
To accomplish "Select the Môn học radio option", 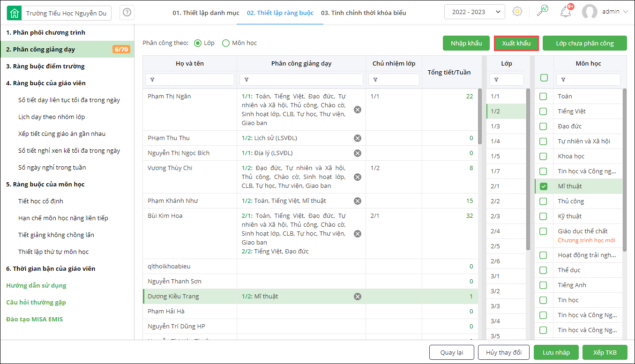I will click(226, 43).
